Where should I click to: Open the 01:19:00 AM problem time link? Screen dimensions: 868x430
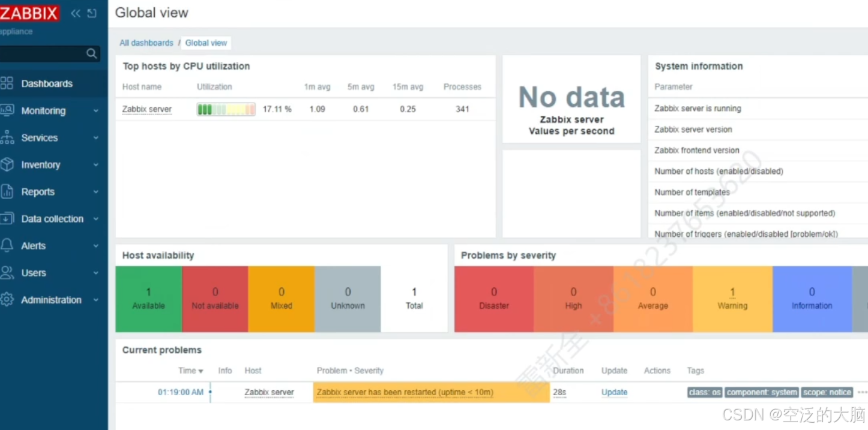tap(181, 392)
